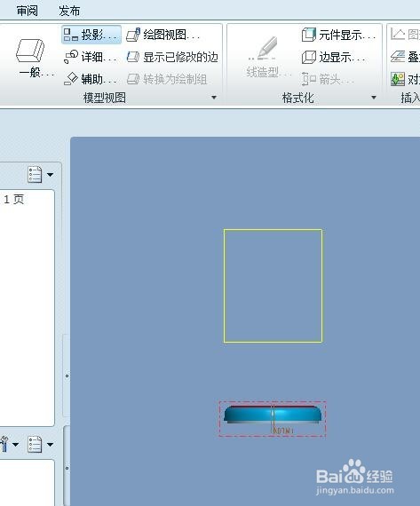Select the 辅助 auxiliary view tool
Screen dimensions: 420x506
[x=91, y=79]
